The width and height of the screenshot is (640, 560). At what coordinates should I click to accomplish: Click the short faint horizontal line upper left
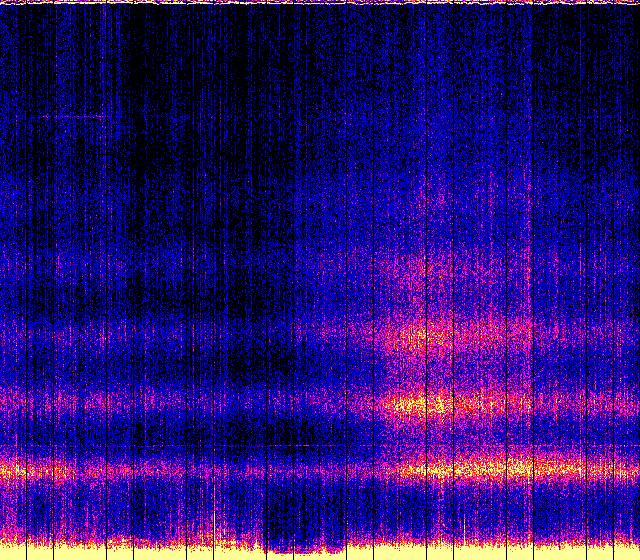click(72, 118)
